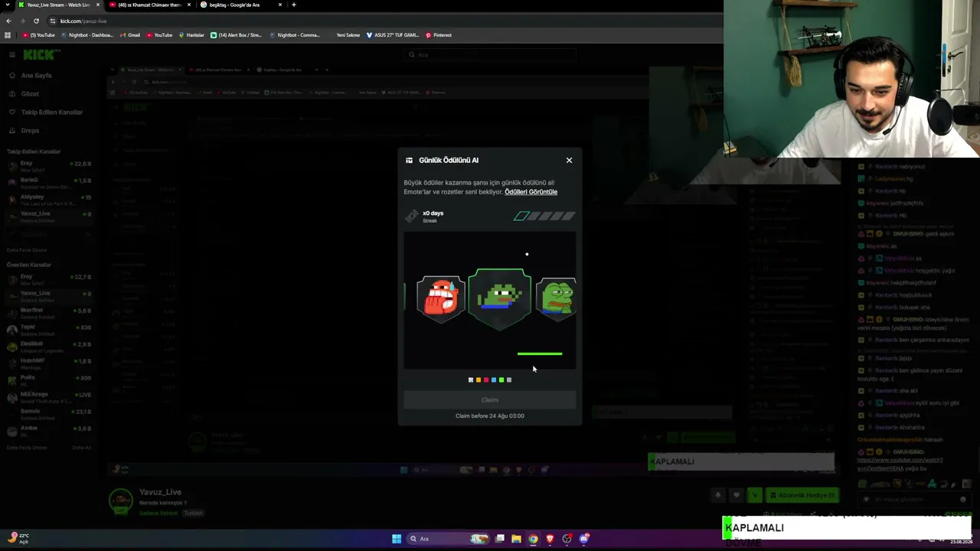Open the (5) YouTube bookmark
The height and width of the screenshot is (551, 980).
39,35
